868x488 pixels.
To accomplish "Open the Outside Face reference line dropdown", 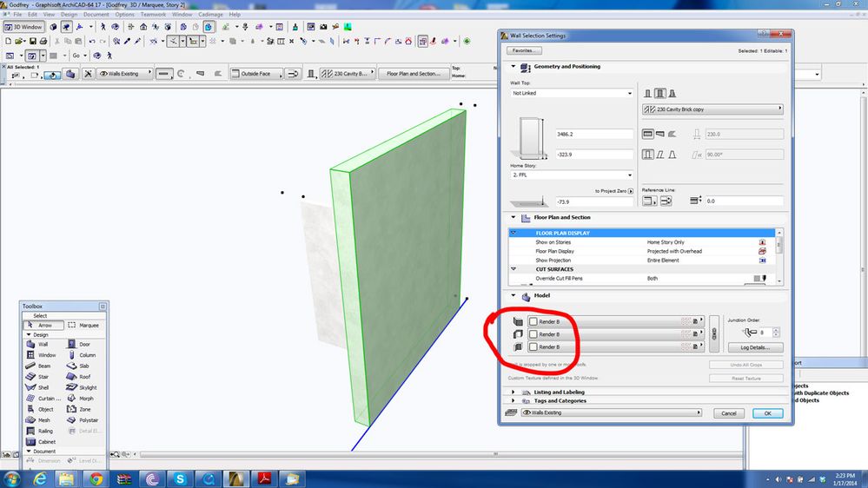I will coord(255,74).
